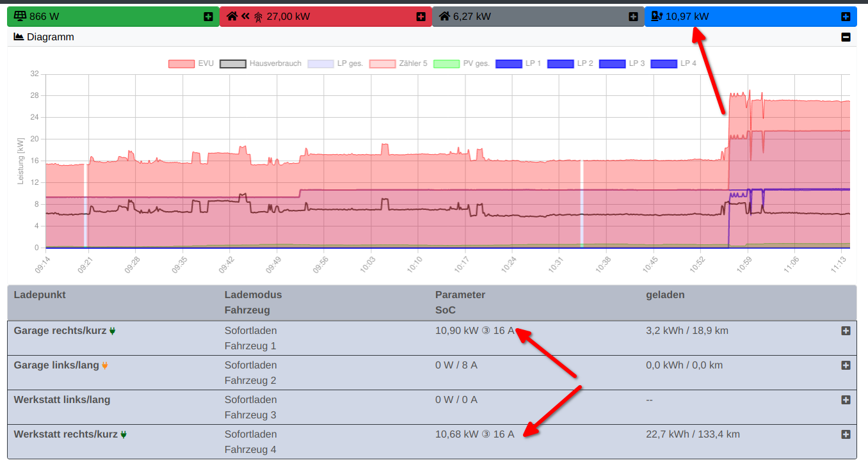This screenshot has height=467, width=868.
Task: Toggle Hausverbrauch legend series
Action: [260, 63]
